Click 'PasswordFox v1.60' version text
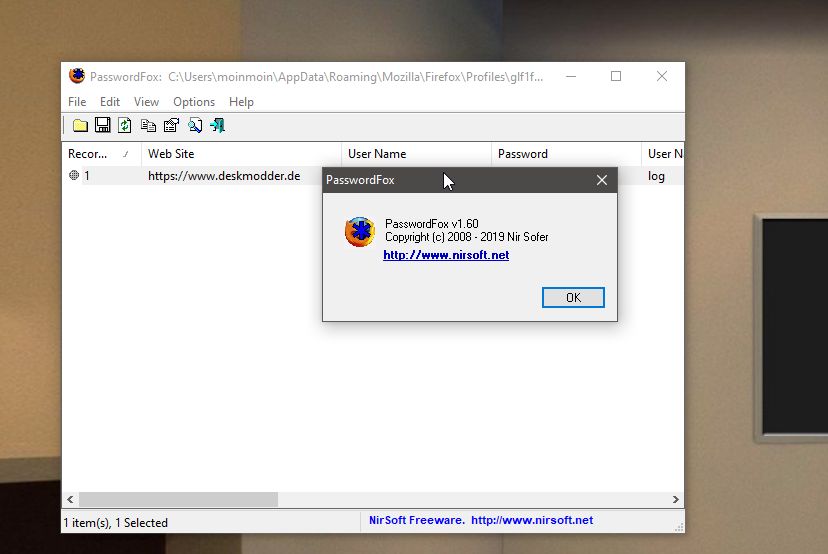 pos(431,224)
